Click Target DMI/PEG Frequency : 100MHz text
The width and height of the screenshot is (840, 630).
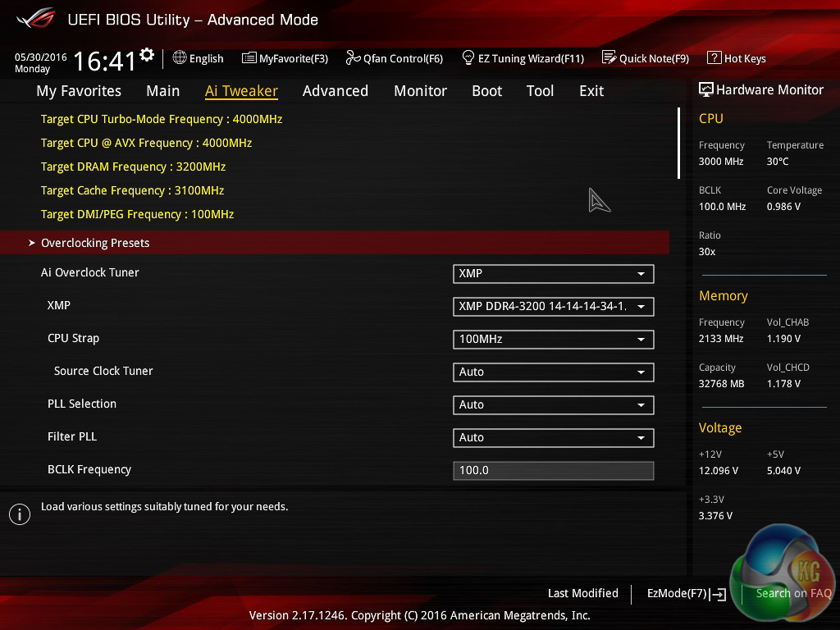(x=137, y=214)
